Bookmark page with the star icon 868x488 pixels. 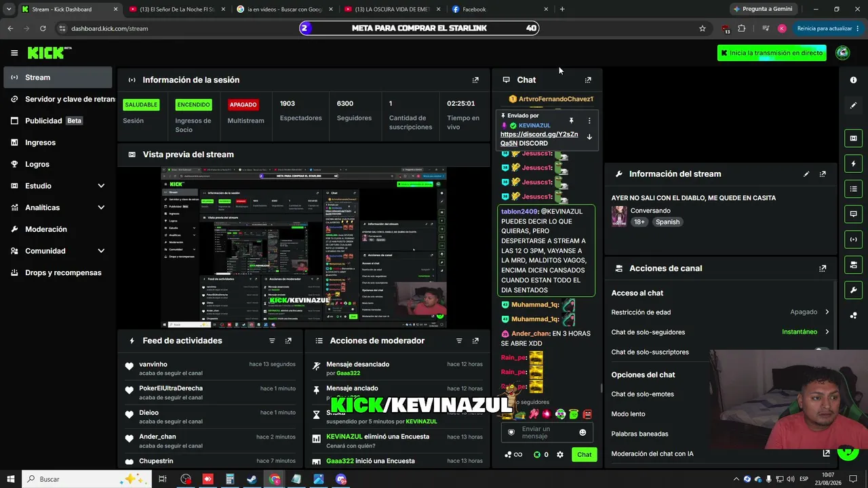click(x=703, y=28)
